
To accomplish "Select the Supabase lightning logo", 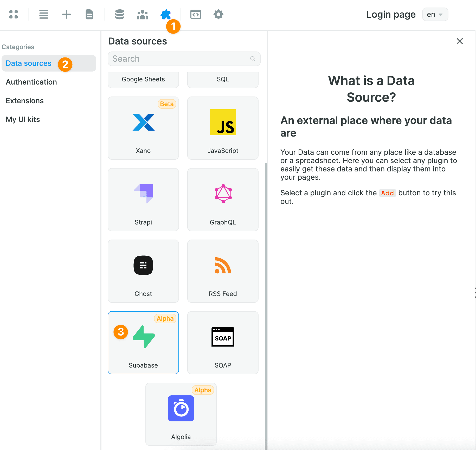I will 144,337.
